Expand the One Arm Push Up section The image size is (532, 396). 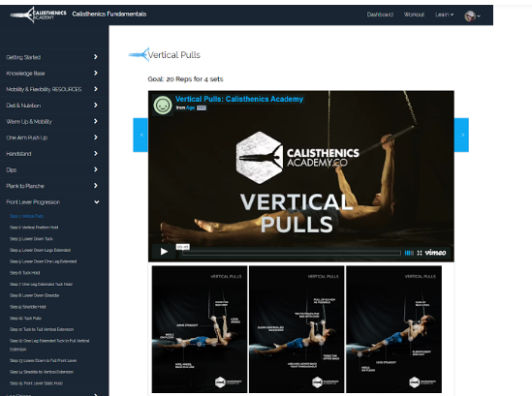(x=52, y=137)
